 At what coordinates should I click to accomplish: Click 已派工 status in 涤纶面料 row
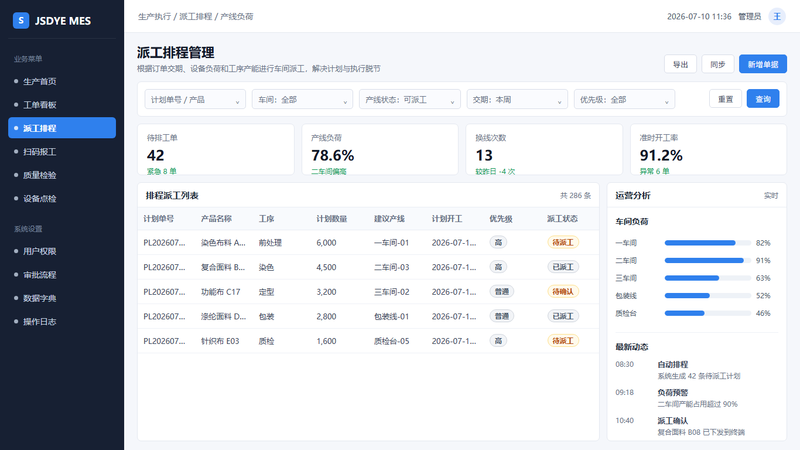[x=563, y=316]
